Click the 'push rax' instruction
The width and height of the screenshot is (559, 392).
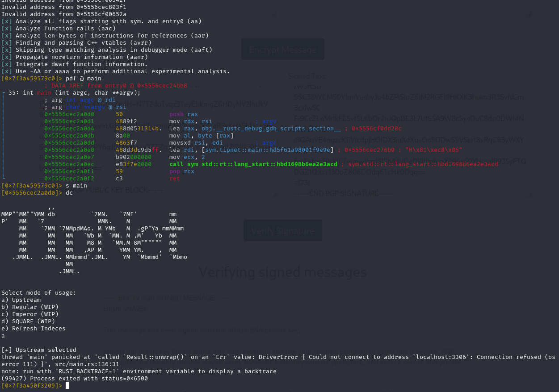184,114
